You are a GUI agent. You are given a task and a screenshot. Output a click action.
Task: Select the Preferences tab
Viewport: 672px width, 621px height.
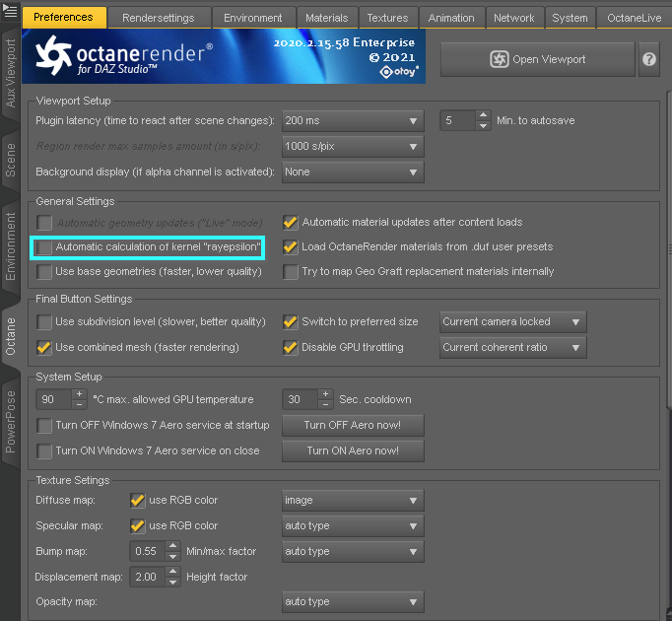pyautogui.click(x=64, y=18)
